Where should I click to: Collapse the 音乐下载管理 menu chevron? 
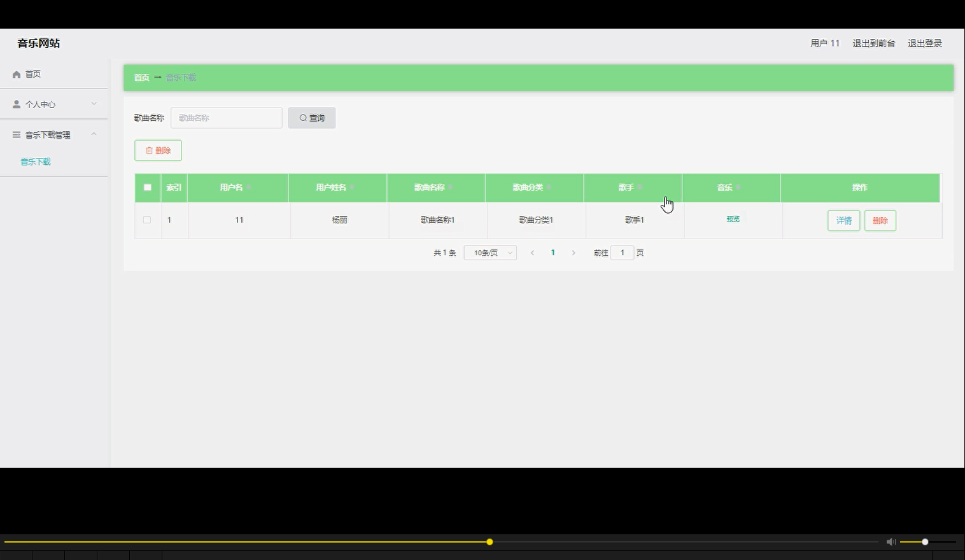click(94, 134)
